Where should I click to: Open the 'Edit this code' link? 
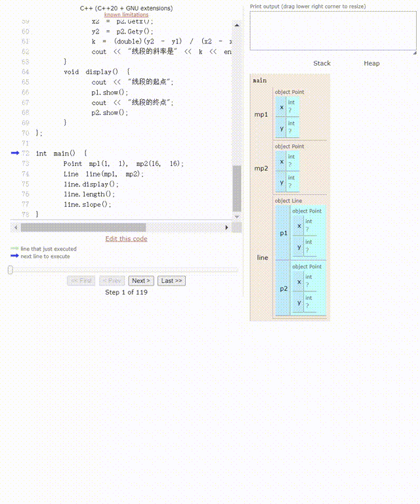[126, 239]
